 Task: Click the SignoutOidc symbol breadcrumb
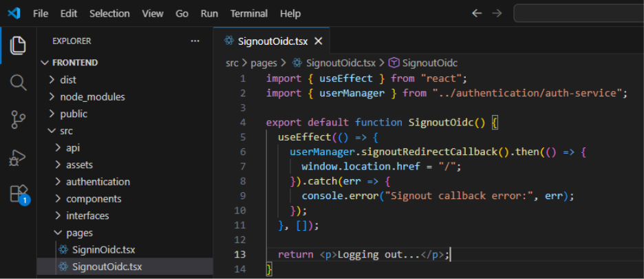pyautogui.click(x=430, y=63)
